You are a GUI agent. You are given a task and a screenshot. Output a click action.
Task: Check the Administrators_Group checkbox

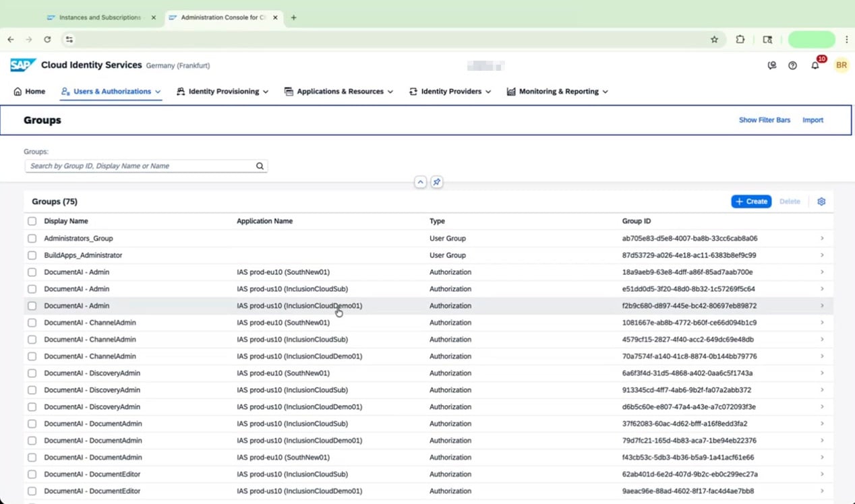click(x=32, y=239)
